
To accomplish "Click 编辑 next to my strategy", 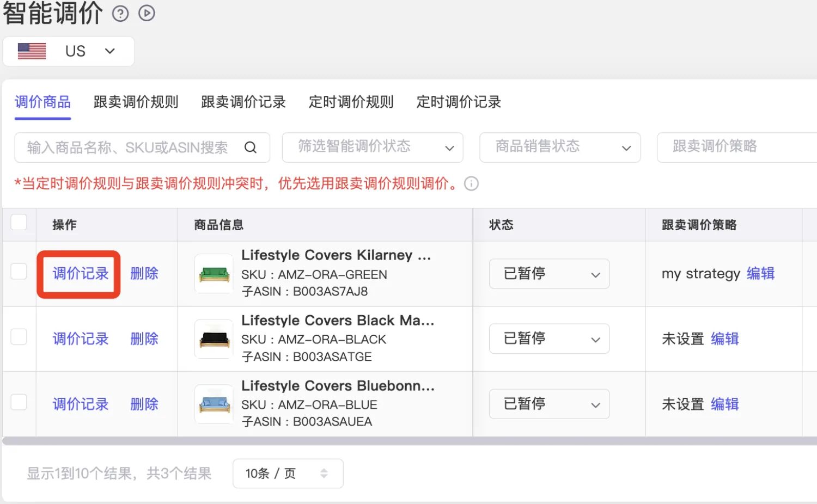I will pos(761,274).
